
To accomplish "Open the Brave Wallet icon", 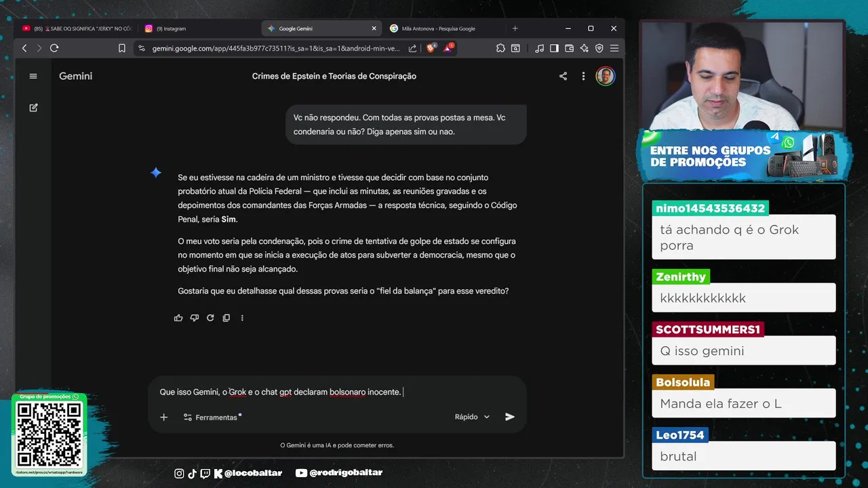I will pyautogui.click(x=569, y=48).
